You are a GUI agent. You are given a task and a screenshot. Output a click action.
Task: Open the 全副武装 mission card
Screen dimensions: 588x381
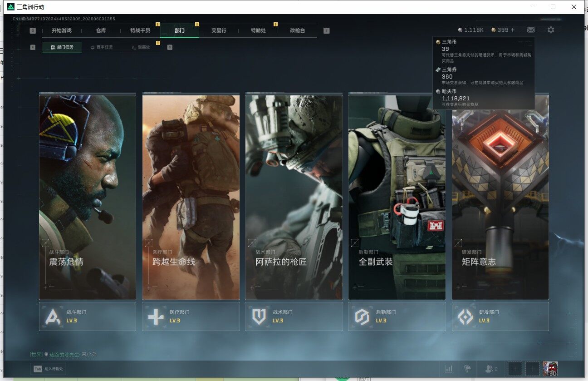[397, 197]
